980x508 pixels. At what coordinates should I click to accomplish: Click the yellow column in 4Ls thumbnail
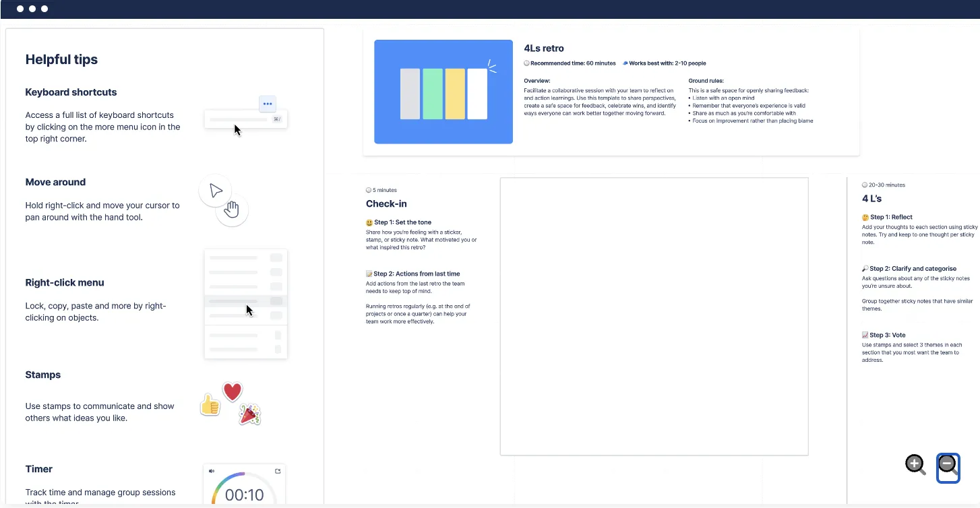click(455, 94)
